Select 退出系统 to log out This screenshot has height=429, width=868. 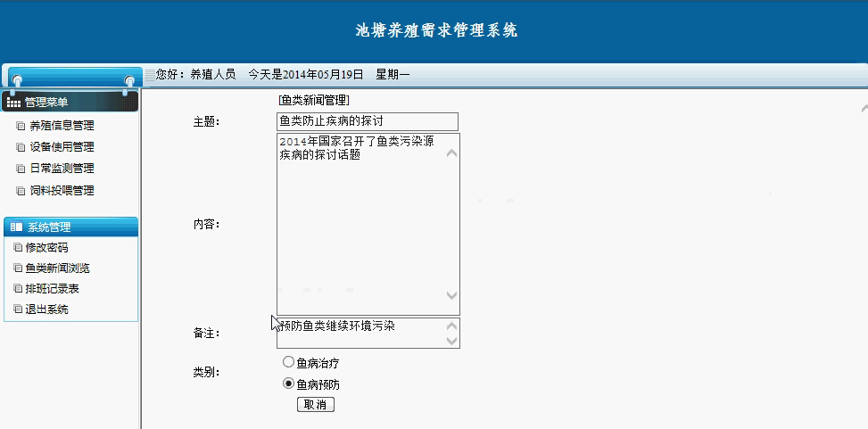[47, 309]
